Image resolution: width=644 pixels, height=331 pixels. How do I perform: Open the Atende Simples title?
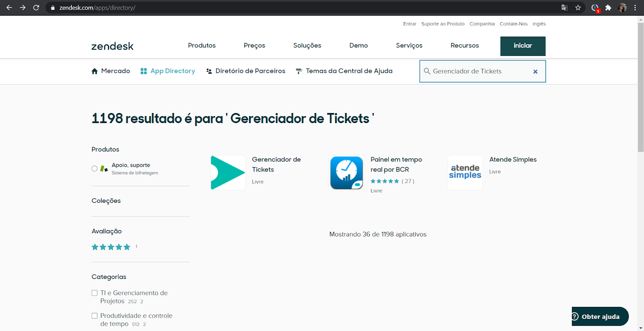click(513, 160)
